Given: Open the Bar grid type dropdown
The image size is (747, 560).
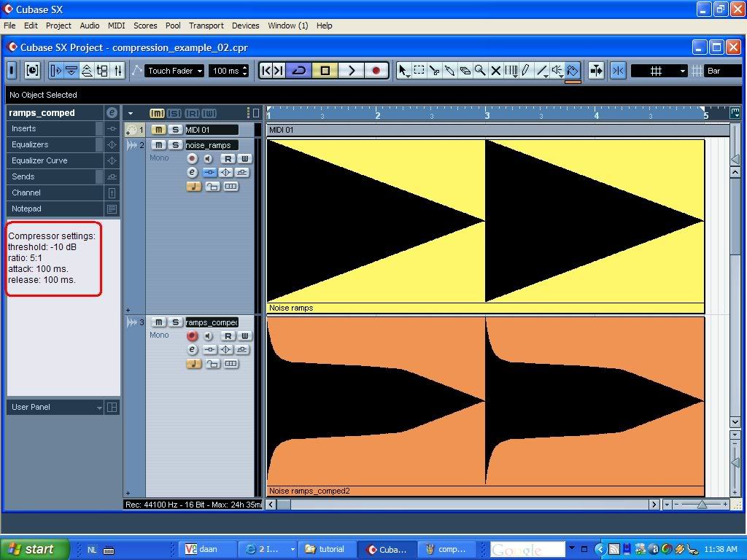Looking at the screenshot, I should (x=723, y=71).
